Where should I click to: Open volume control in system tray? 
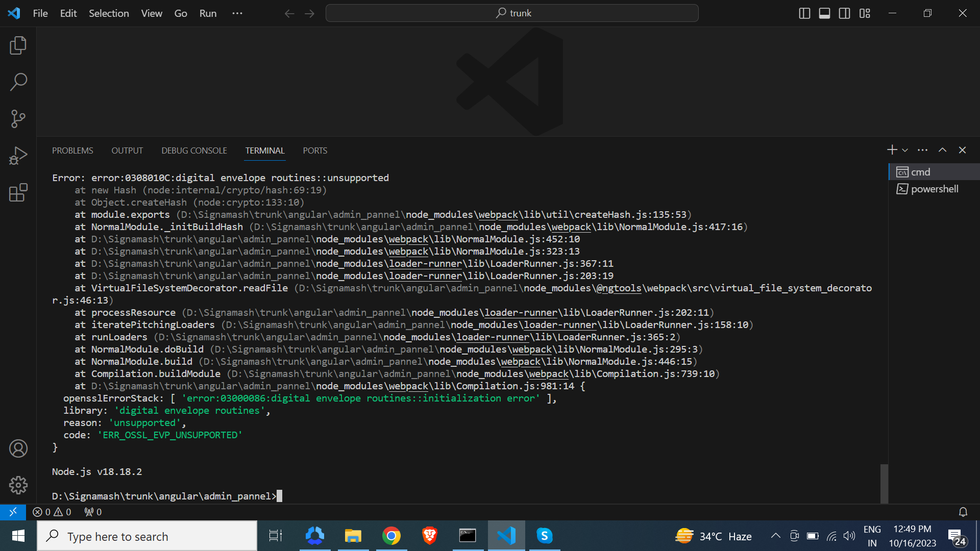(x=849, y=536)
